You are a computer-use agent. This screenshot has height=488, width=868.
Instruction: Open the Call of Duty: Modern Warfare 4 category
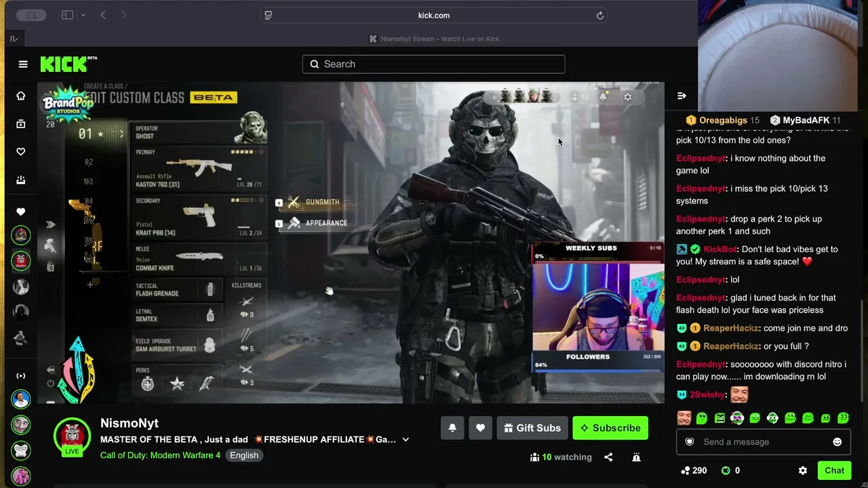[x=160, y=455]
